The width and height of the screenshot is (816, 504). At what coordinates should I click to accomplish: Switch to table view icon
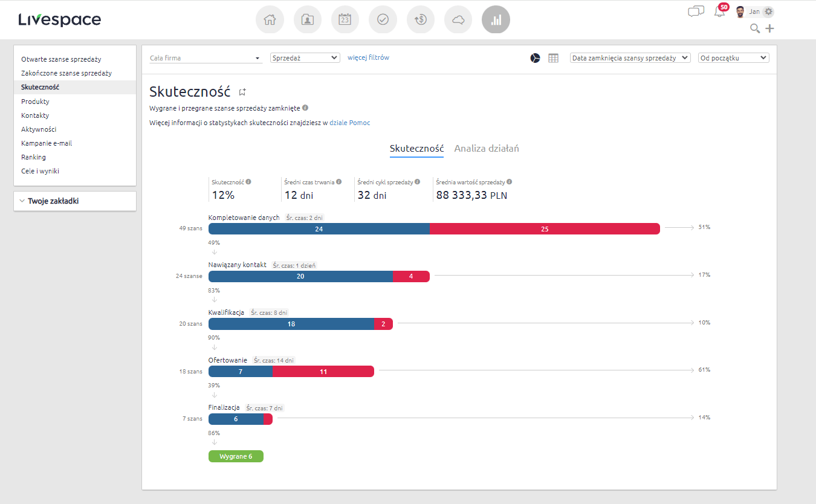click(x=553, y=58)
